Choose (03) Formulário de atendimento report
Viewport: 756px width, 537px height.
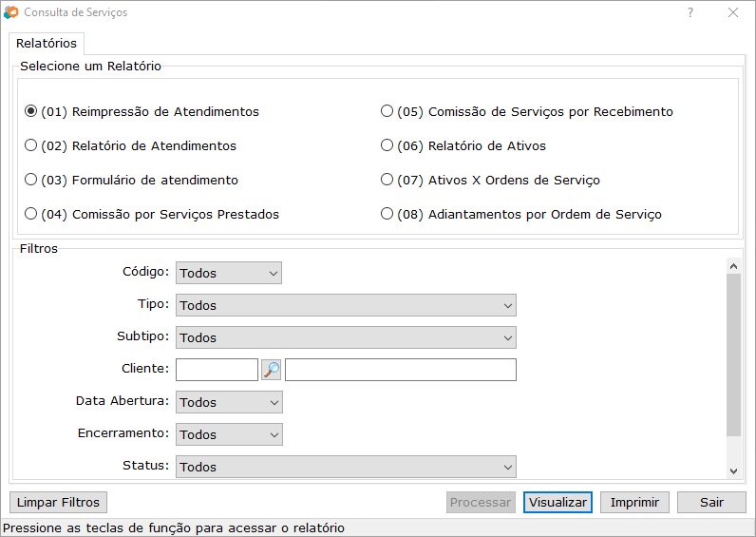tap(31, 180)
